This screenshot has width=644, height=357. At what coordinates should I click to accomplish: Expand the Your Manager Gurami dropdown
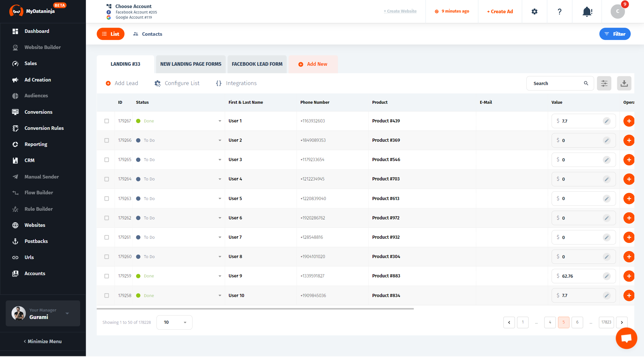(x=67, y=314)
